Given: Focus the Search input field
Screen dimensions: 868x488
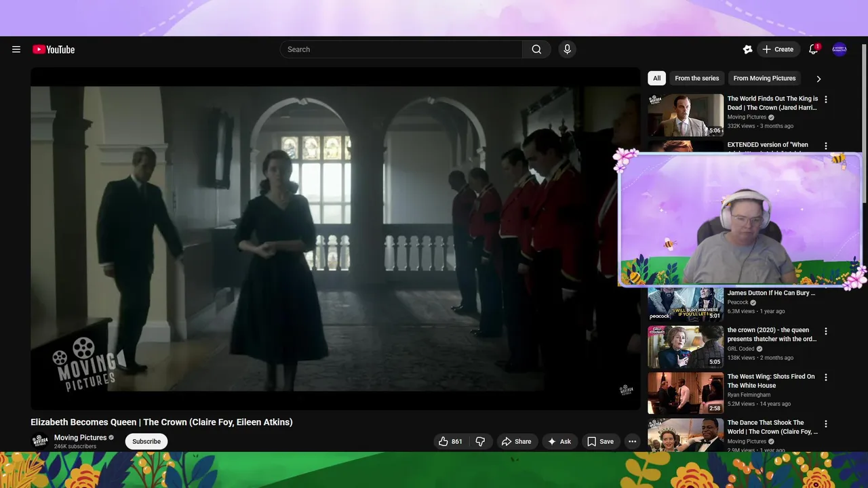Looking at the screenshot, I should [401, 49].
